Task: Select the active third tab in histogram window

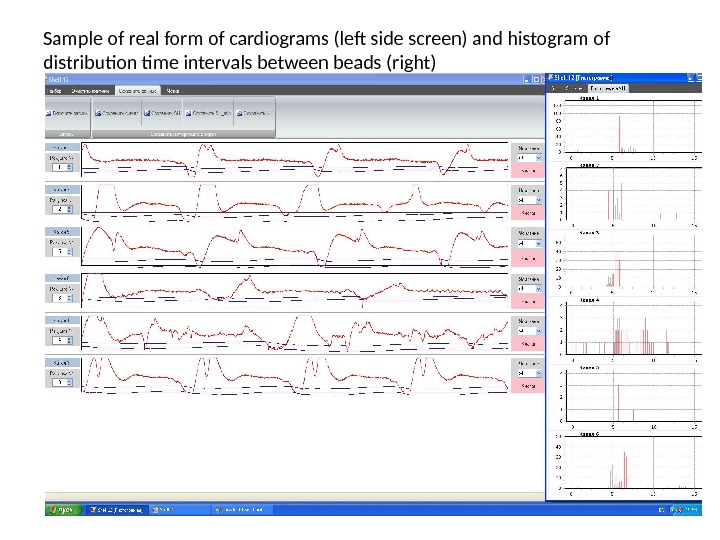Action: (608, 88)
